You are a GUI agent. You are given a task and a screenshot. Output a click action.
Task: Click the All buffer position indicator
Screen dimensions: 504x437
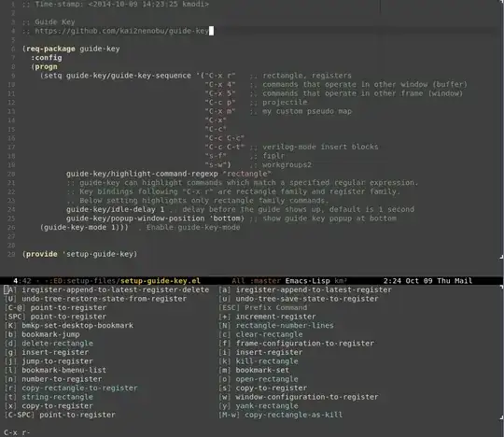point(238,281)
